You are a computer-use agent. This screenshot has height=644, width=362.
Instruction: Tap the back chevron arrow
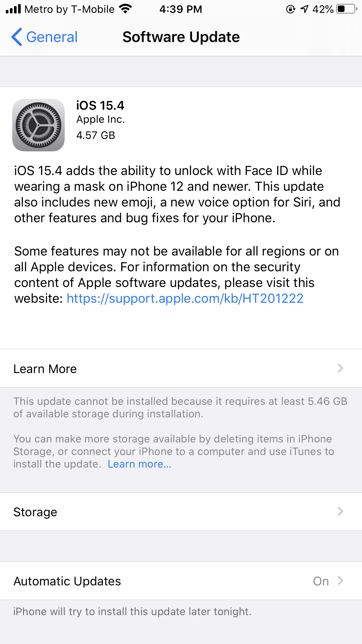[17, 37]
